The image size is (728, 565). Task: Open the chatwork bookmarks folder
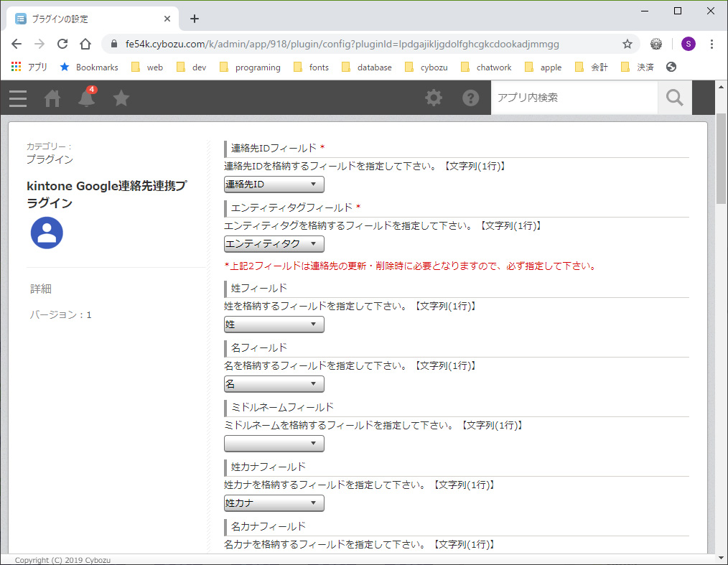coord(486,67)
